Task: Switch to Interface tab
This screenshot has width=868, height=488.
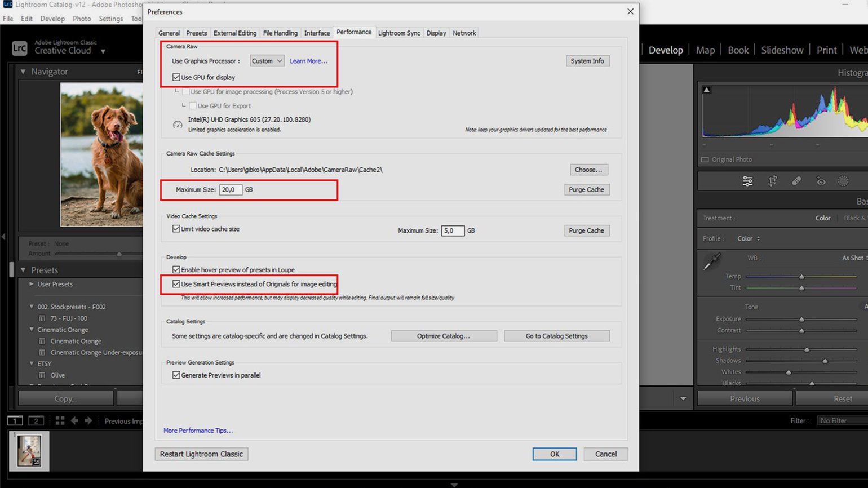Action: tap(317, 33)
